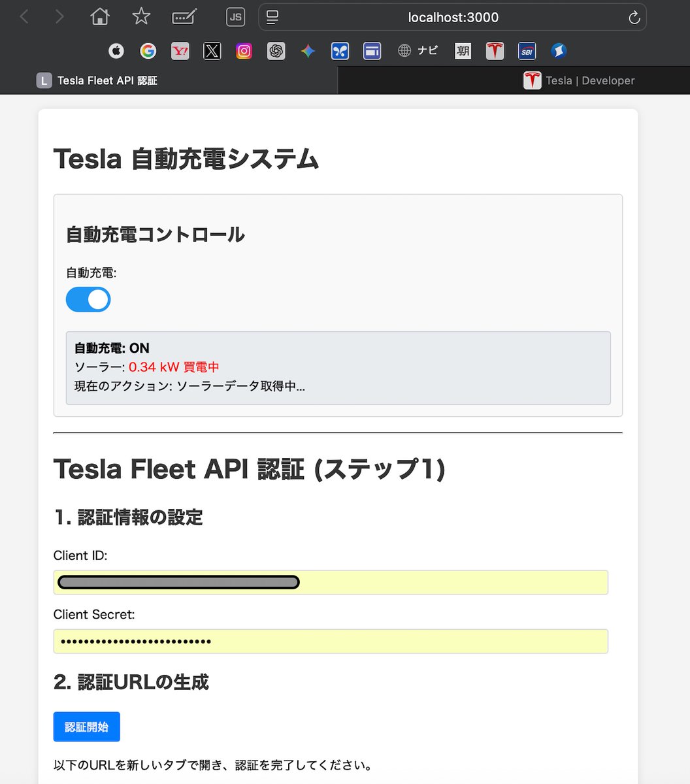Open the X favorite bookmark

click(x=212, y=51)
